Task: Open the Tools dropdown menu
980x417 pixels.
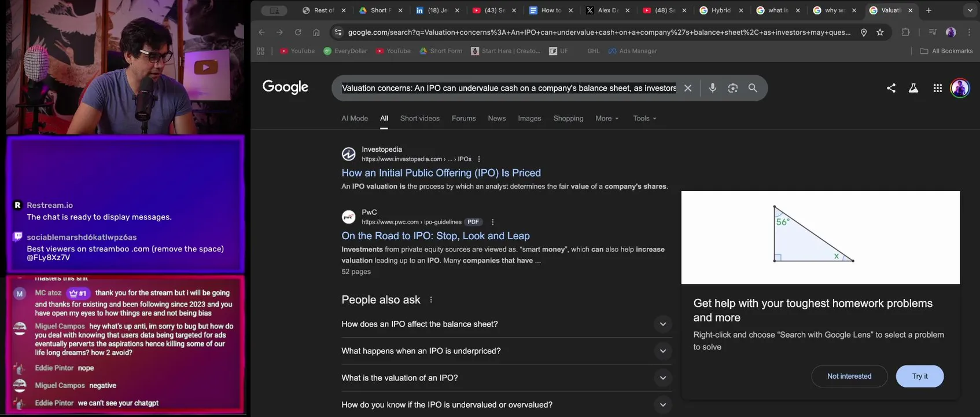Action: tap(644, 119)
